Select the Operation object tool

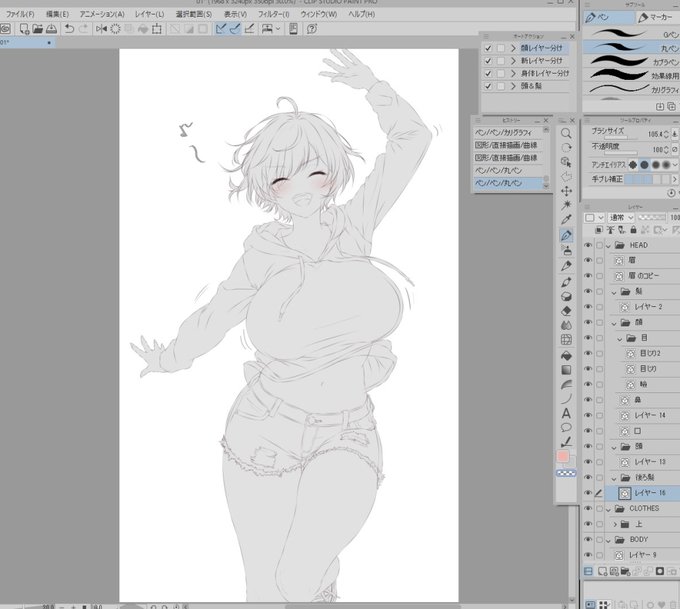[x=566, y=162]
